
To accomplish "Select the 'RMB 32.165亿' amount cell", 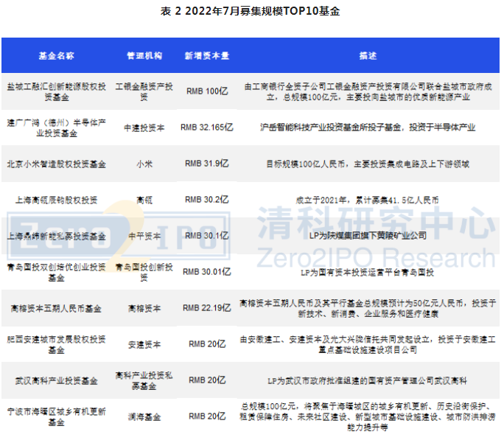I will tap(206, 128).
